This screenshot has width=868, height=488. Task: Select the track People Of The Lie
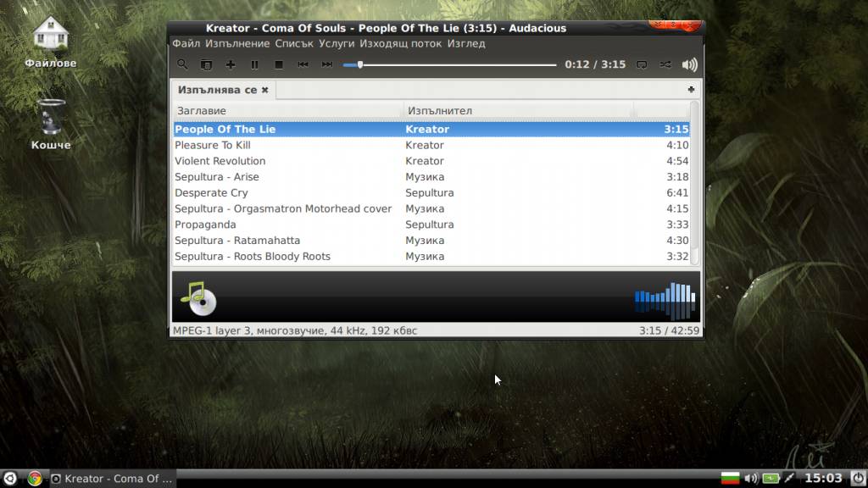tap(431, 129)
